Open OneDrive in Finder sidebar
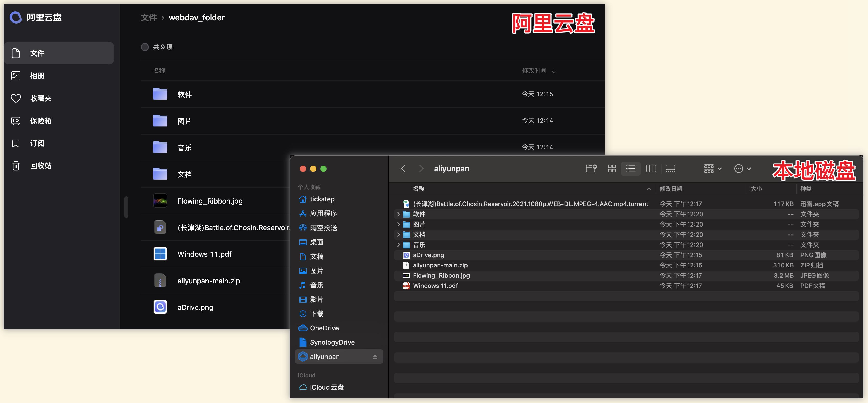This screenshot has height=403, width=868. 324,328
